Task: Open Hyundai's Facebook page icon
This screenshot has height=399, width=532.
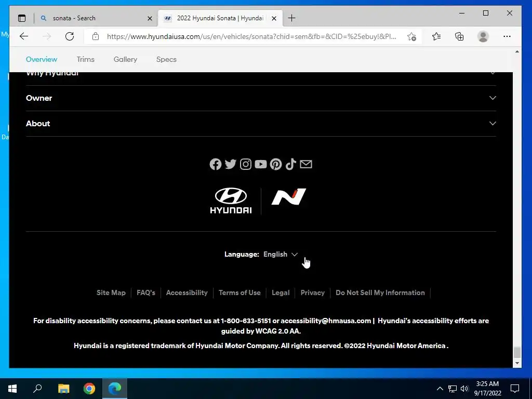Action: coord(216,164)
